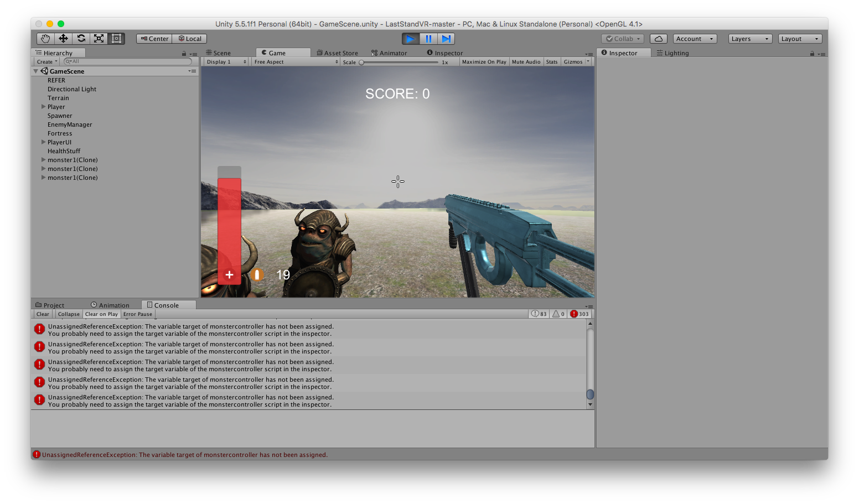
Task: Open Inspector tab beside Animator
Action: click(445, 53)
